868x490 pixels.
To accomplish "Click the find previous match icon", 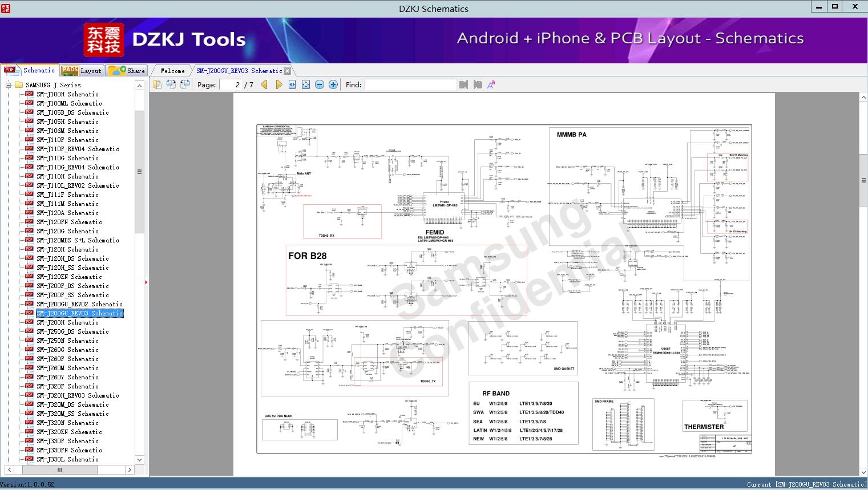I will click(463, 84).
